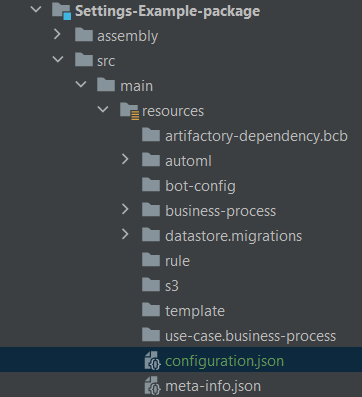Select the resources folder name
362x397 pixels.
[x=173, y=111]
